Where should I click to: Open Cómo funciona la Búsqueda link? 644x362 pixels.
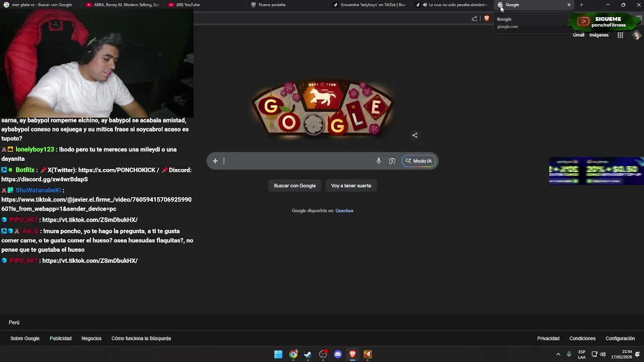point(141,338)
